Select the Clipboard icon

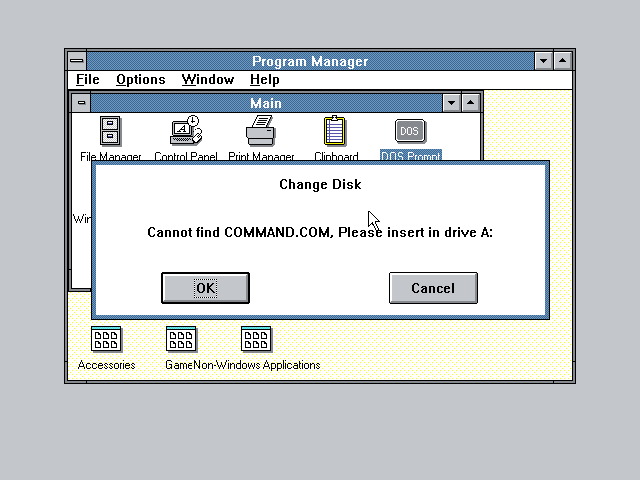point(335,131)
